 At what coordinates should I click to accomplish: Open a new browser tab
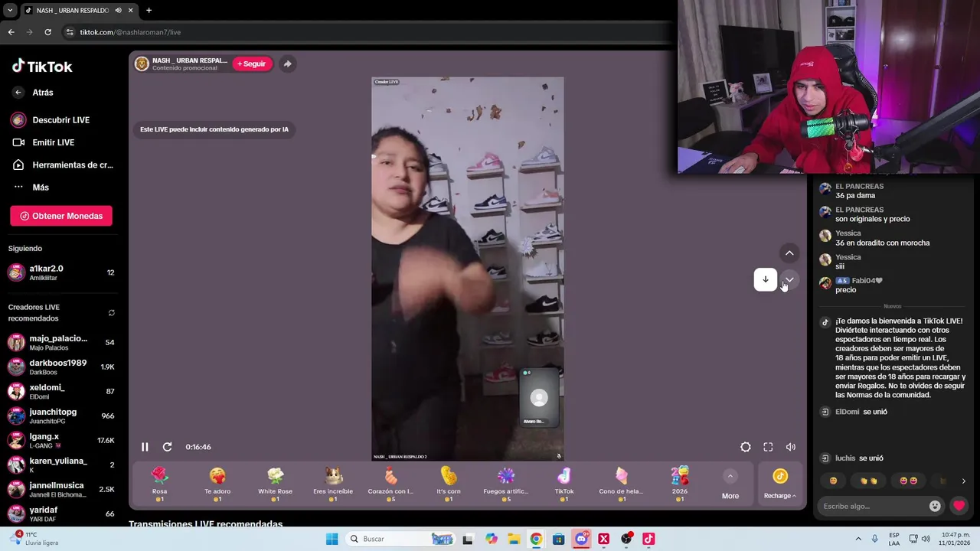point(149,11)
